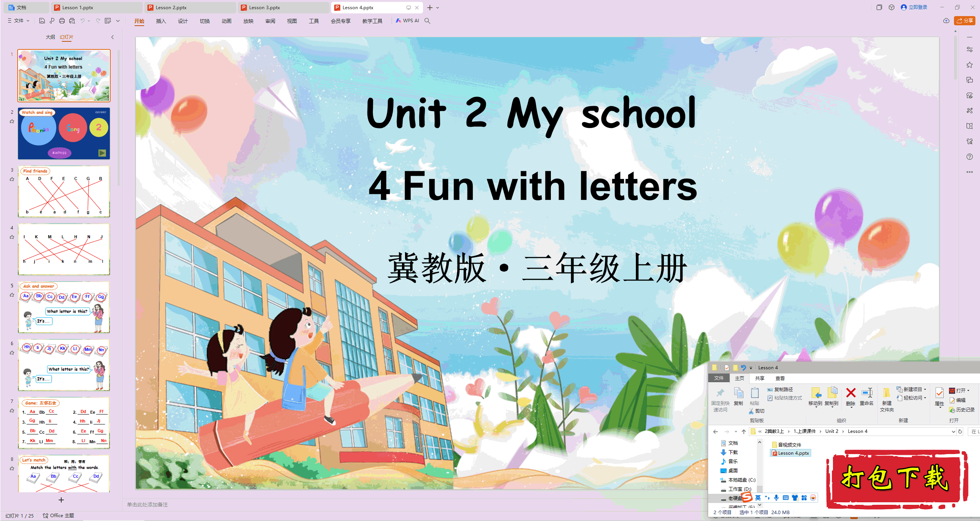Click the notes field 单击此处添加备注

[x=147, y=505]
